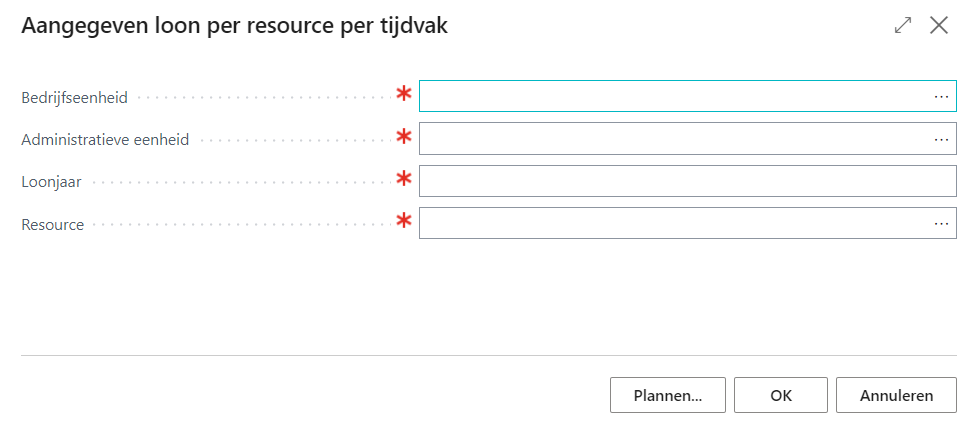The image size is (975, 430).
Task: Open the Bedrijfseenheid lookup ellipsis button
Action: [941, 96]
